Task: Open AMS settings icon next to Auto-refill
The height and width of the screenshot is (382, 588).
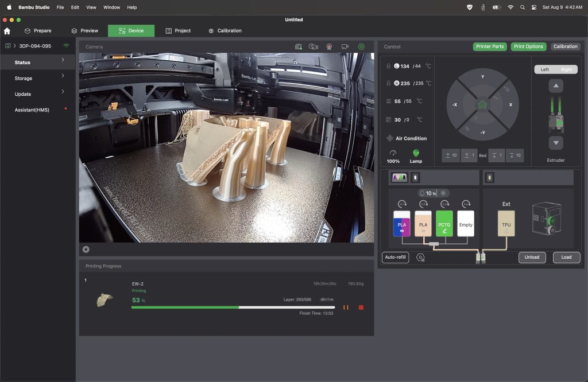Action: [x=420, y=258]
